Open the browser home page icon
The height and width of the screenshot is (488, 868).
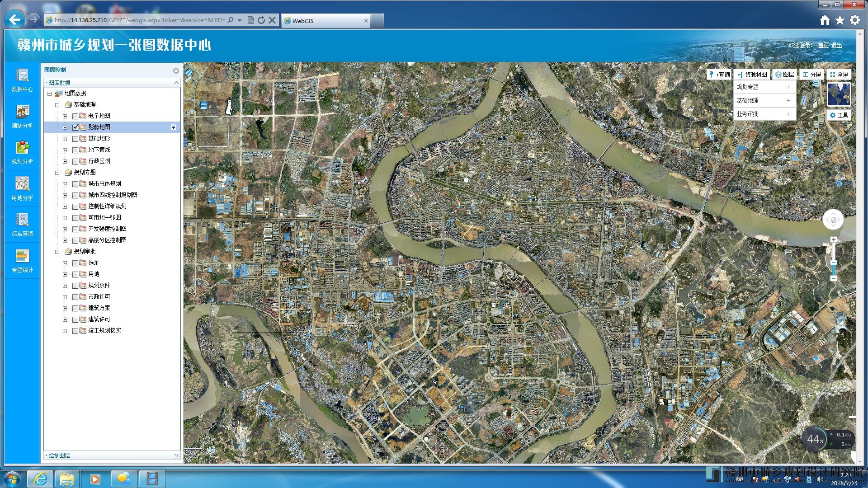[x=825, y=20]
